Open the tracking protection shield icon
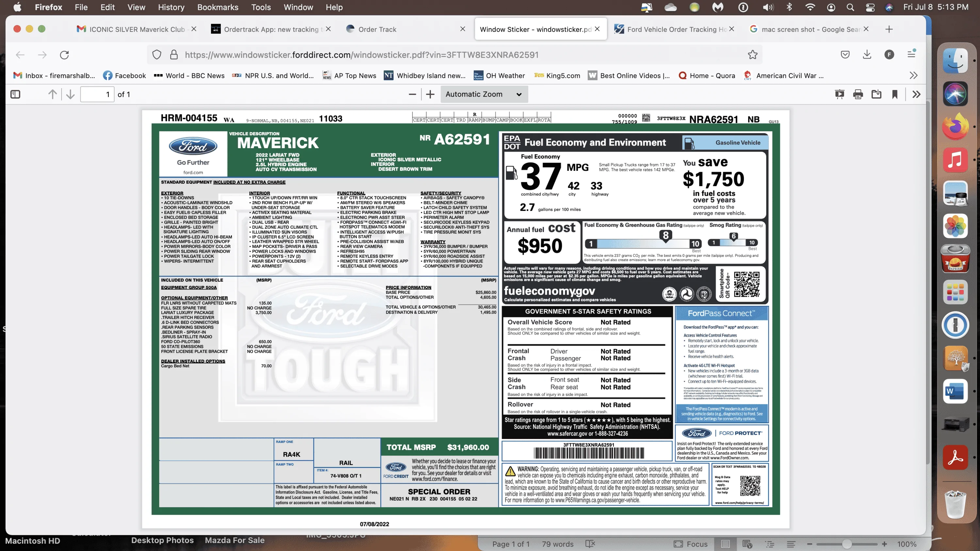980x551 pixels. point(157,55)
